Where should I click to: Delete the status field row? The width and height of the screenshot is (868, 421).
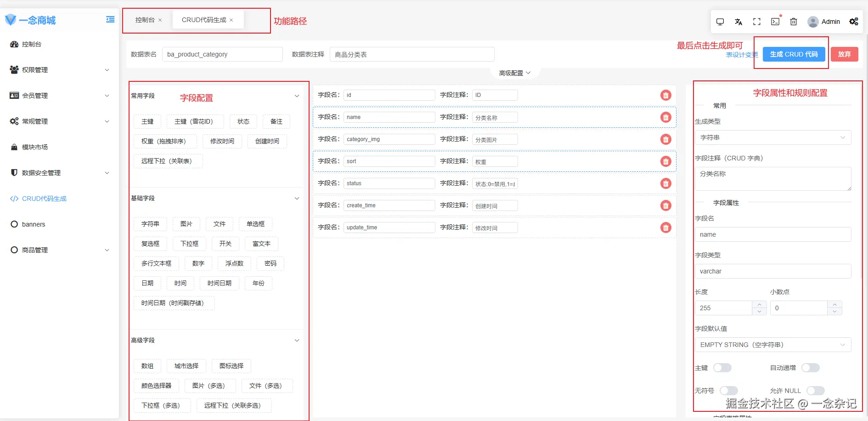pyautogui.click(x=666, y=183)
